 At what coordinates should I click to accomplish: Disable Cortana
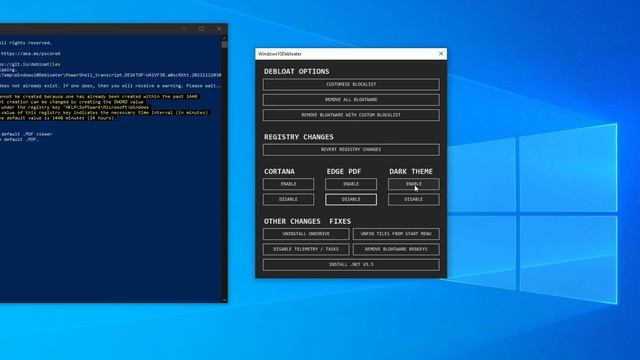pos(289,199)
